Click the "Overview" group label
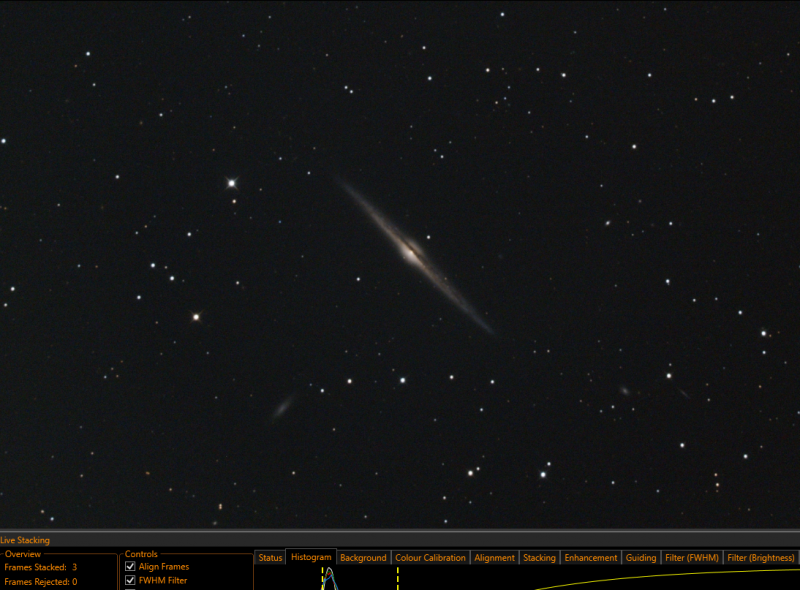The width and height of the screenshot is (800, 590). [x=22, y=554]
